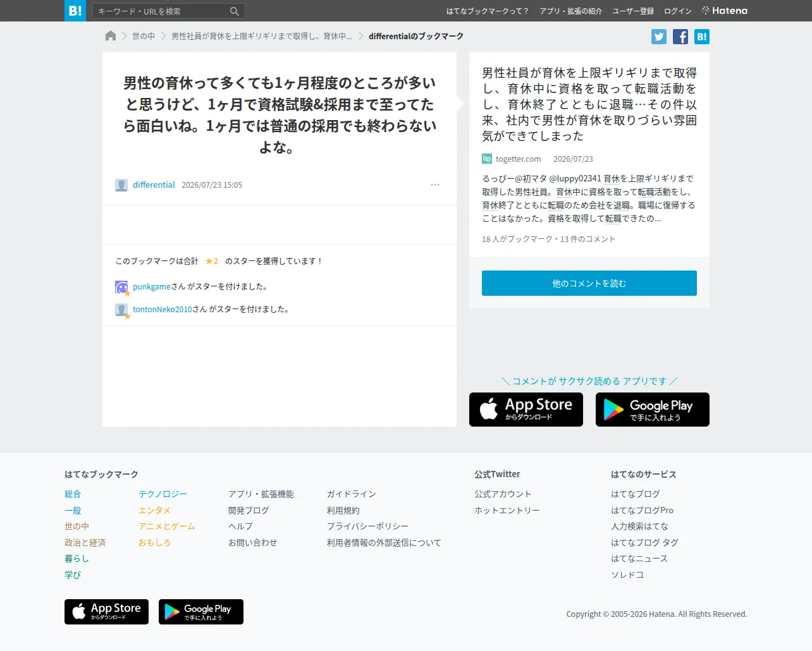Share on Facebook icon
This screenshot has height=651, width=812.
[x=680, y=37]
